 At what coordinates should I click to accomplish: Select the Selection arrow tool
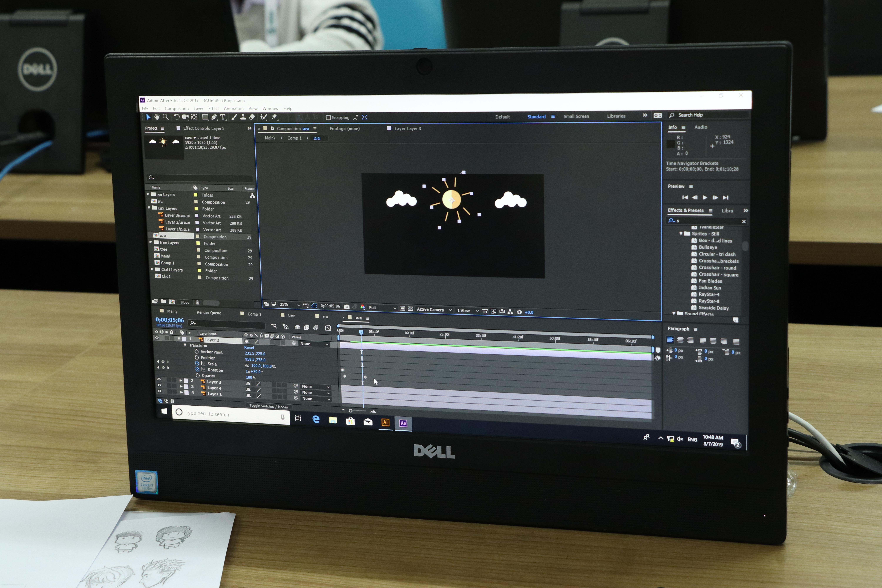click(x=148, y=117)
